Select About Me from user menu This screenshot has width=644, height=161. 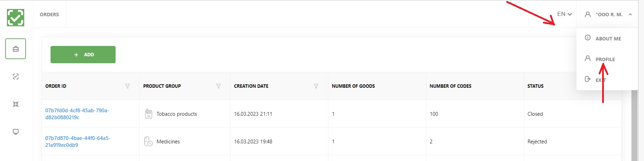[608, 38]
